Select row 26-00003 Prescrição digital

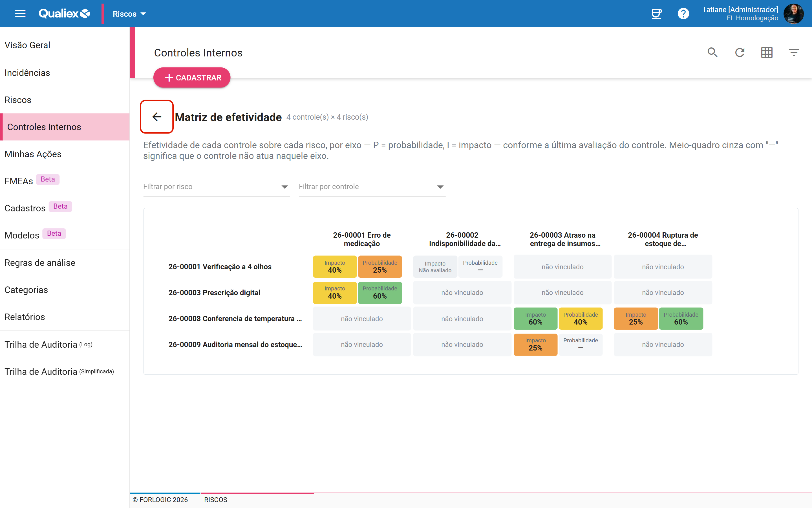pos(214,293)
